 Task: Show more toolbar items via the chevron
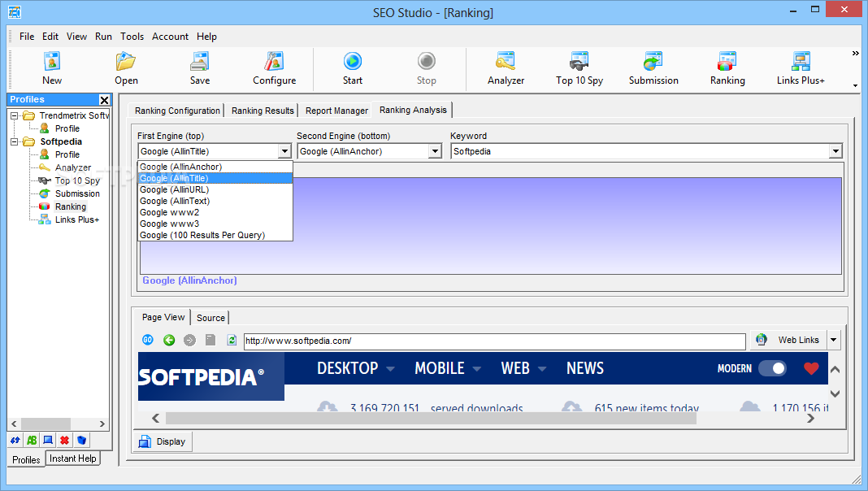pyautogui.click(x=855, y=54)
